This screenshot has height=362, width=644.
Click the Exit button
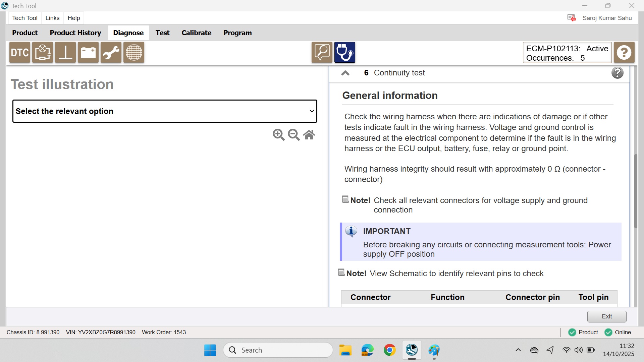click(606, 316)
